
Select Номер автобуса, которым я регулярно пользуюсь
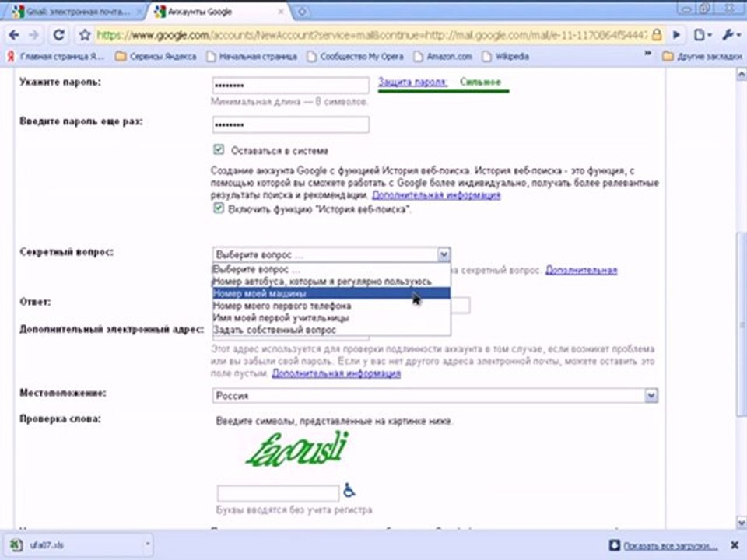coord(331,282)
